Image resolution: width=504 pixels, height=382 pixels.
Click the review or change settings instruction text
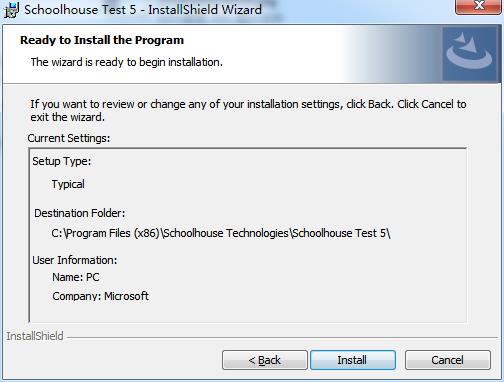[x=248, y=110]
